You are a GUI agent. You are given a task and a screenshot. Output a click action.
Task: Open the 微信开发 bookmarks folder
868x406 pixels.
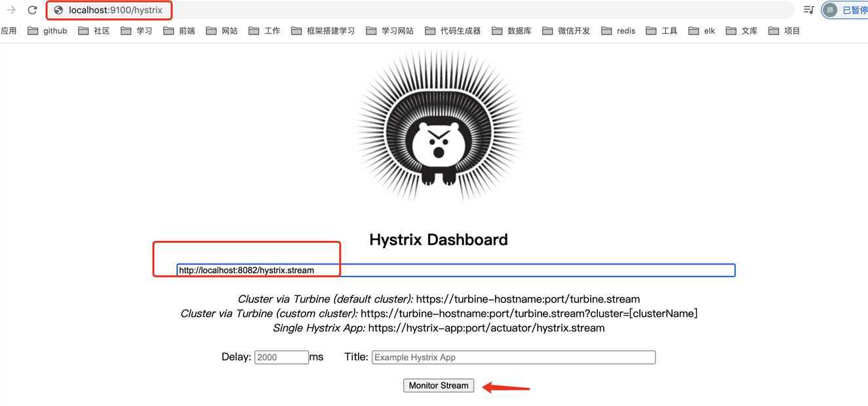pos(566,31)
